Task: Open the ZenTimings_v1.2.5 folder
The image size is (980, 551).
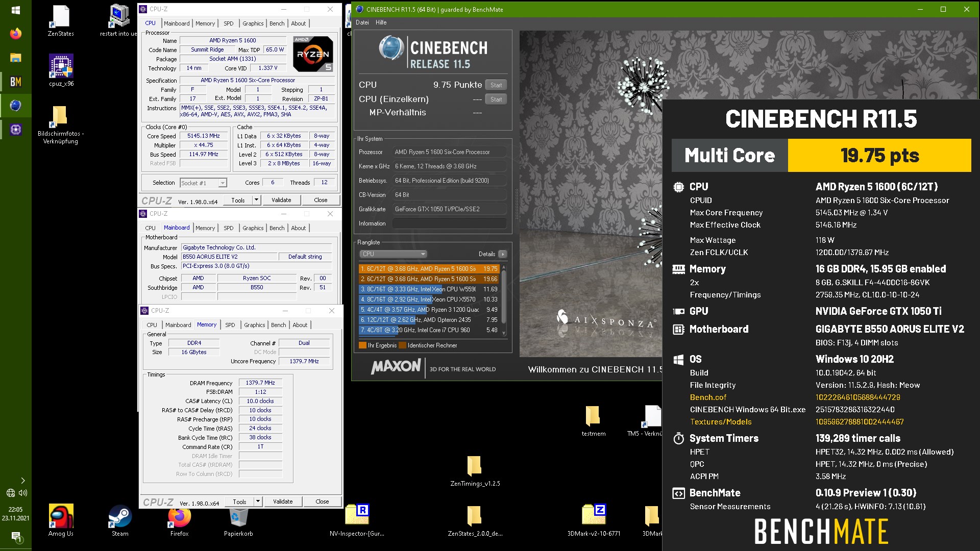Action: [x=475, y=471]
